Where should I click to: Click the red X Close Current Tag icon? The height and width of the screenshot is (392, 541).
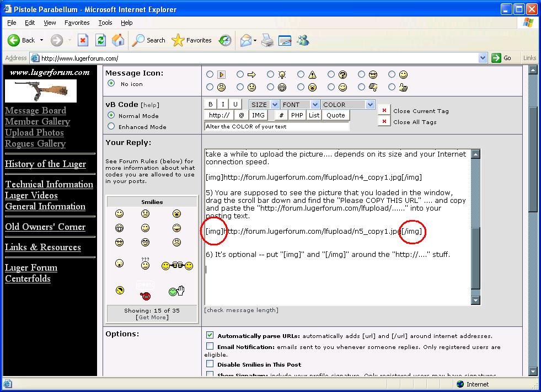click(384, 110)
